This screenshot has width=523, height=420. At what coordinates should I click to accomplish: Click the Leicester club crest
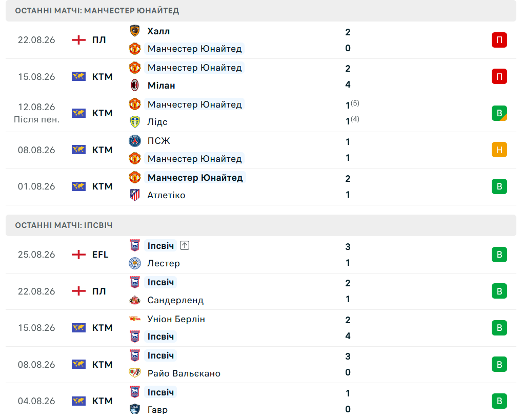135,263
